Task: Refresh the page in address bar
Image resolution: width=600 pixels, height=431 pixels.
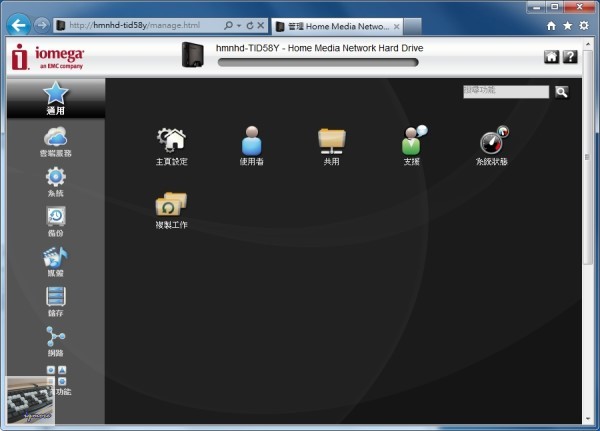Action: 250,26
